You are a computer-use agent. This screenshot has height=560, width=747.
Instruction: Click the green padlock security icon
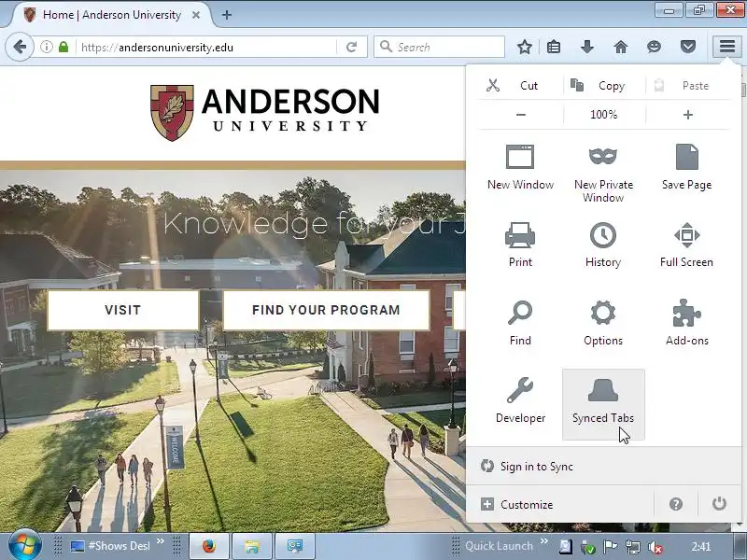(x=63, y=47)
